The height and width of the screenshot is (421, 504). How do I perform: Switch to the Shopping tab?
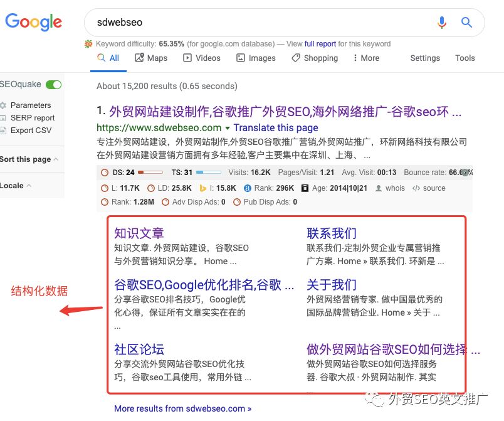click(x=315, y=58)
